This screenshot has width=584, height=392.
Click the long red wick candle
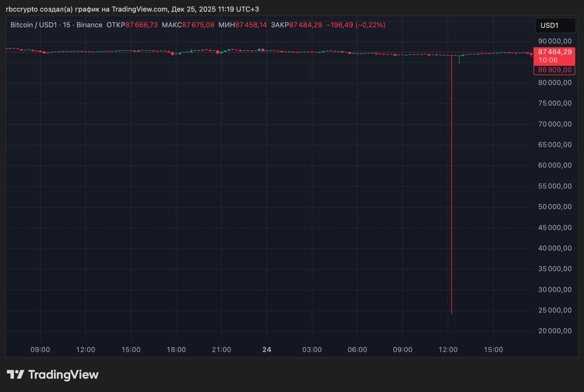point(451,182)
